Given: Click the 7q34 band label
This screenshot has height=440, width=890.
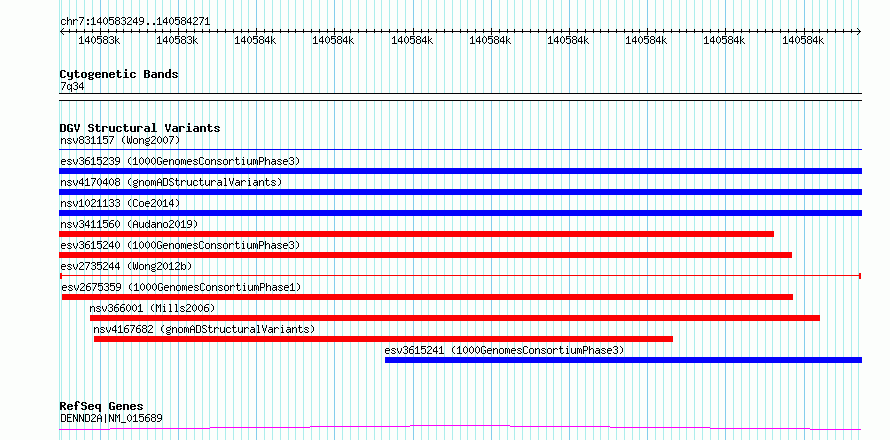Looking at the screenshot, I should 72,86.
